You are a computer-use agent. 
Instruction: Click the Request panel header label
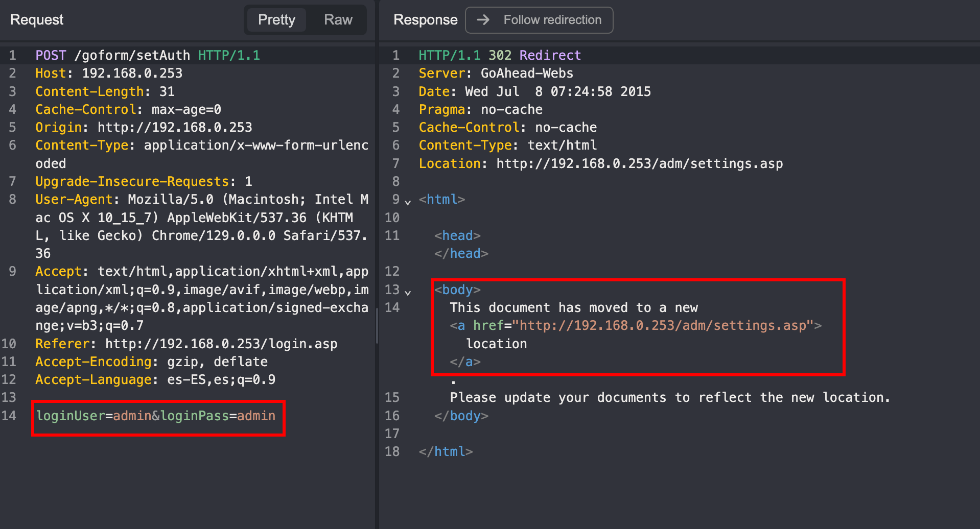point(36,19)
